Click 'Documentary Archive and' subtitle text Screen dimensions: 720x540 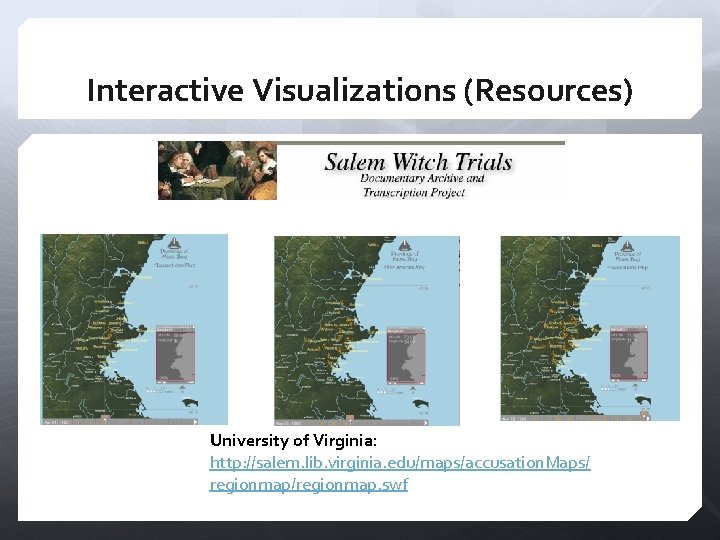(x=422, y=178)
